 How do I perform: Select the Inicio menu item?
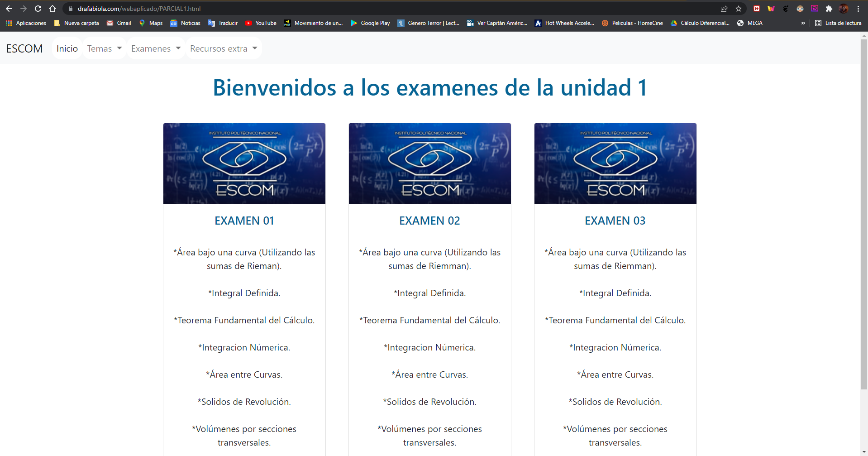[67, 48]
